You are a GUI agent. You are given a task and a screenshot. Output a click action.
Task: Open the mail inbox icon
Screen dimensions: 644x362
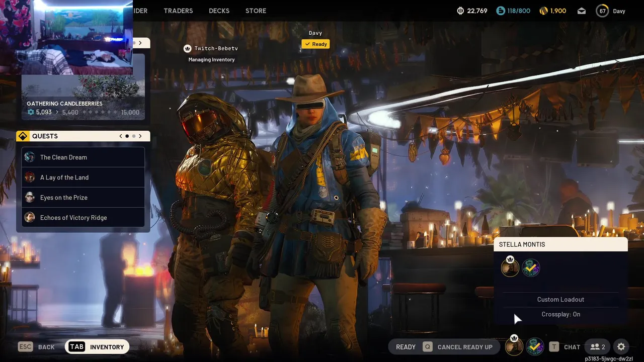(582, 11)
